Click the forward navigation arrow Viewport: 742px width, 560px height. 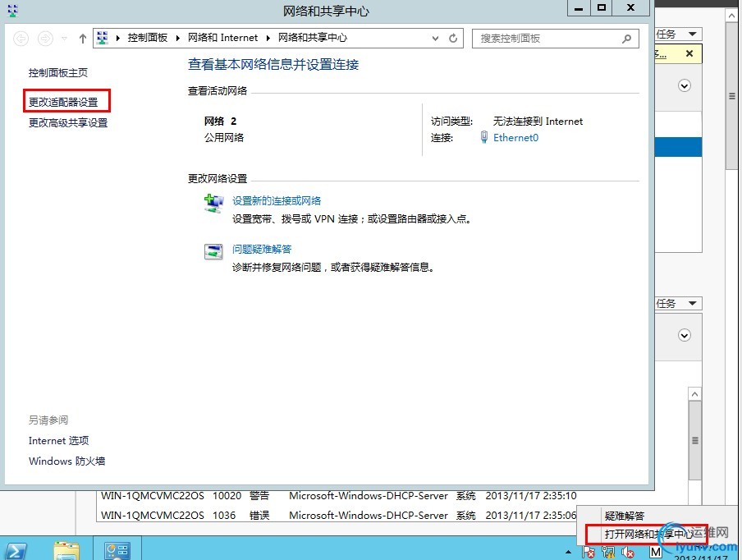point(45,39)
